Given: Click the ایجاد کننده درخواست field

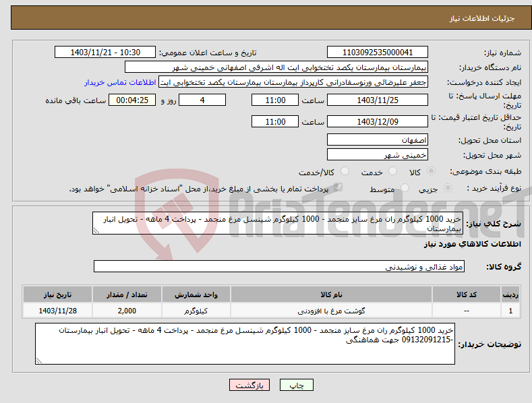Looking at the screenshot, I should pos(293,82).
